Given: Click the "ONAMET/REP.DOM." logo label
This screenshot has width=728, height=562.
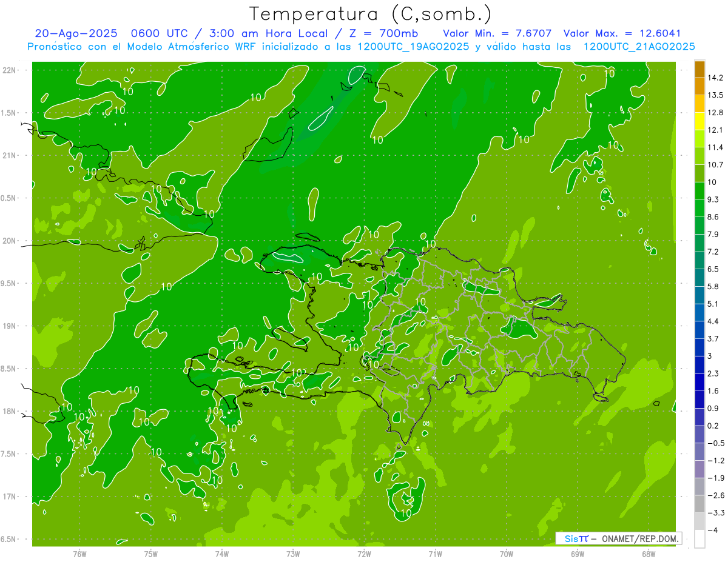Looking at the screenshot, I should click(x=642, y=538).
